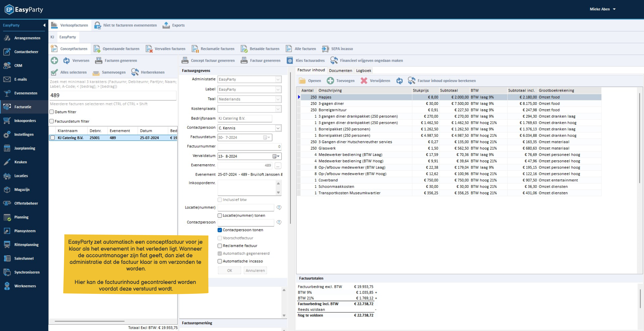Expand the Label dropdown
Screen dimensions: 644x331
(x=278, y=89)
